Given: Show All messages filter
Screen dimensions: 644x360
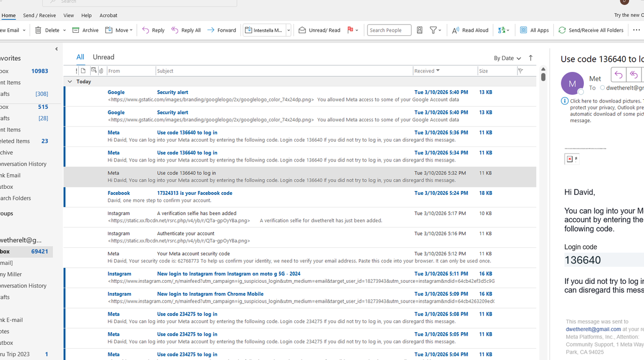Looking at the screenshot, I should [80, 57].
